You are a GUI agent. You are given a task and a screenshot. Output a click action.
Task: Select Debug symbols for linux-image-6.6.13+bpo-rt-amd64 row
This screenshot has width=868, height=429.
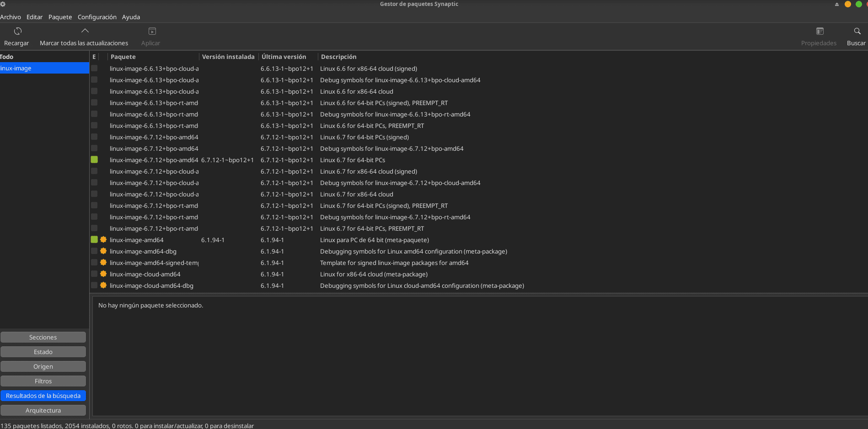pos(479,114)
